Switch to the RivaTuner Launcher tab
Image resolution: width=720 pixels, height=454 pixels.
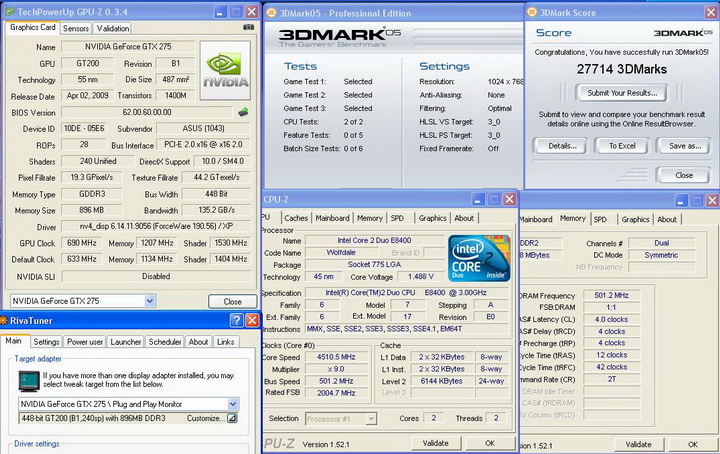coord(126,342)
